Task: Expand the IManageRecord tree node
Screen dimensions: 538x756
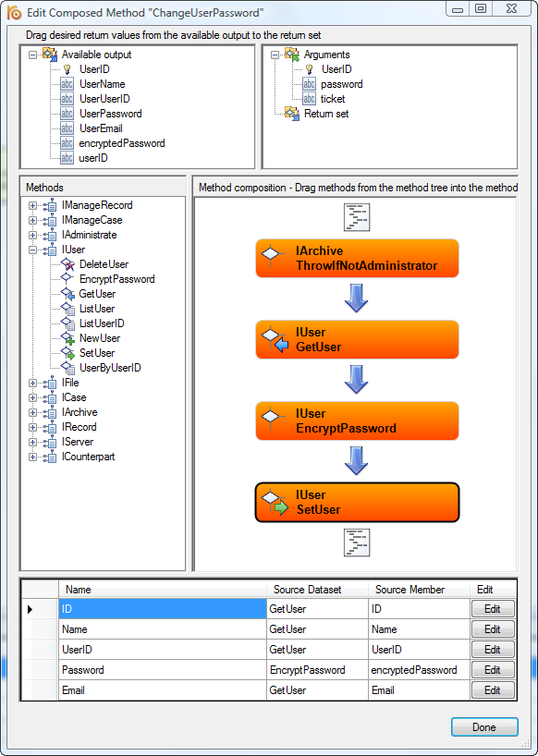Action: [32, 205]
